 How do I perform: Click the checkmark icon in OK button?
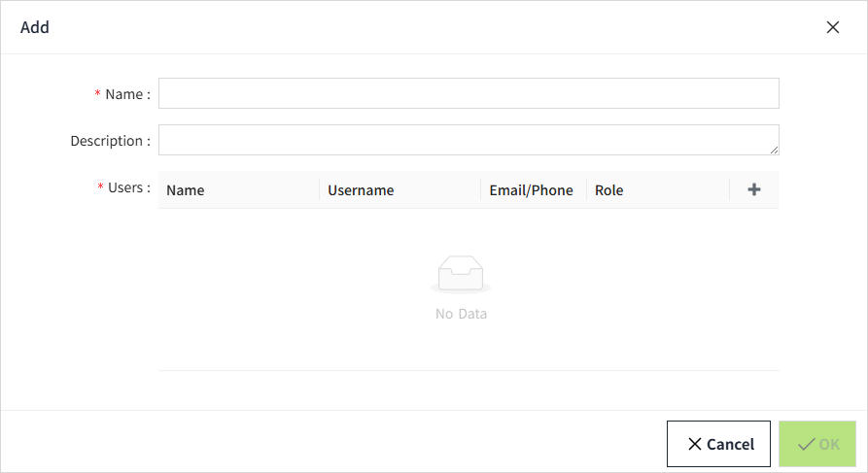(x=806, y=444)
